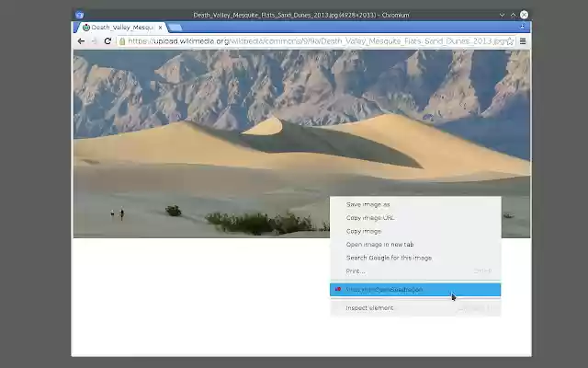This screenshot has width=588, height=368.
Task: Go back using the back arrow
Action: click(81, 41)
